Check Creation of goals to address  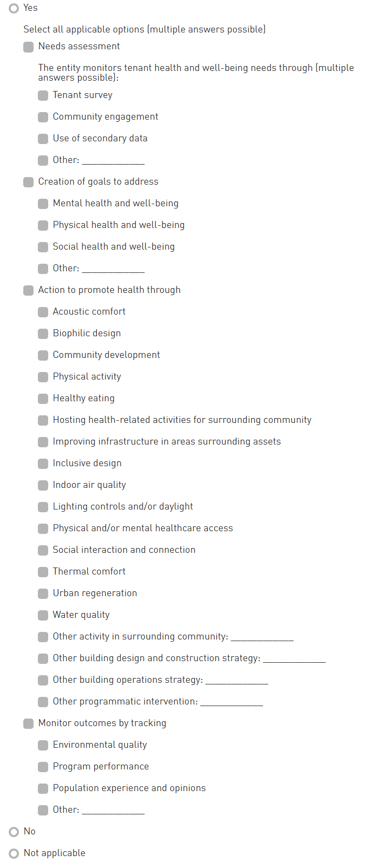coord(29,182)
